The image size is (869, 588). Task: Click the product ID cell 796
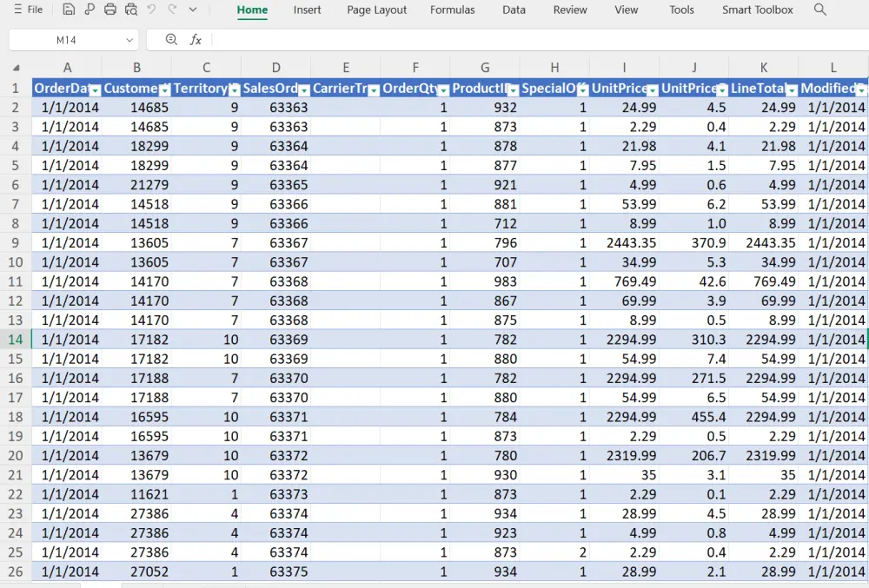pyautogui.click(x=485, y=243)
